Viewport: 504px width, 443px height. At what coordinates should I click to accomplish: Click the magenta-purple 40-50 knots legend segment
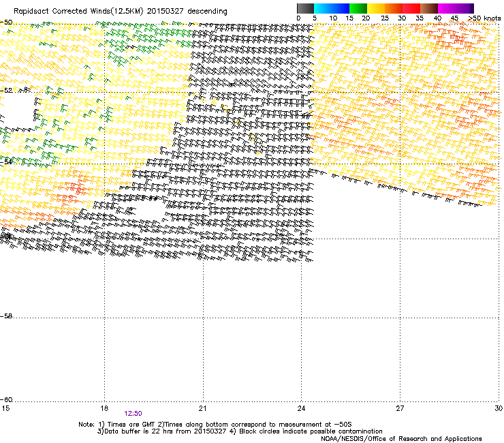pyautogui.click(x=456, y=8)
